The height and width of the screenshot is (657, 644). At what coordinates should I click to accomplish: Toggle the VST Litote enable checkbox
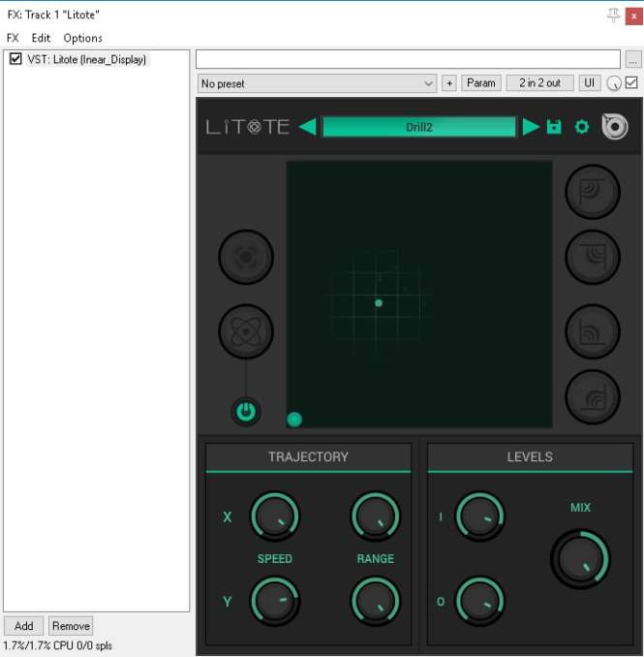15,59
